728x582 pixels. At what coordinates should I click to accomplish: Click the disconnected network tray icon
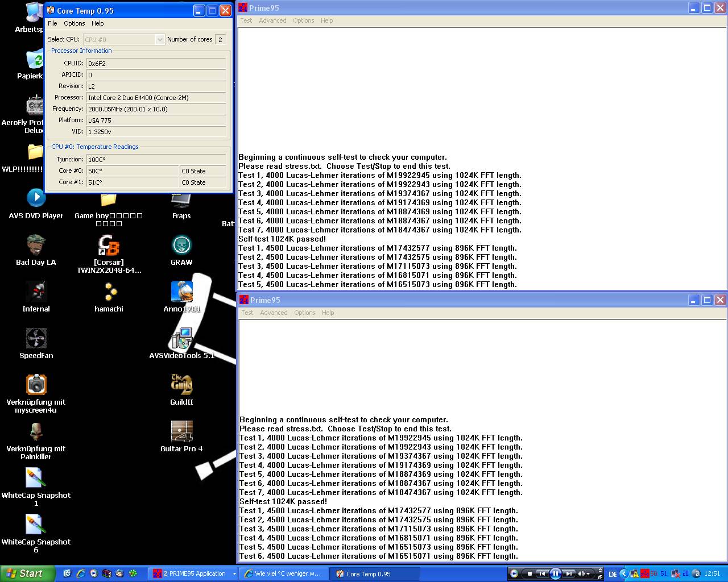(676, 573)
